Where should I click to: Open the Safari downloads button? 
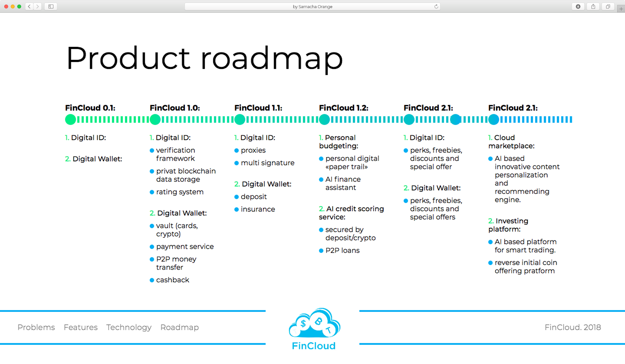coord(578,7)
